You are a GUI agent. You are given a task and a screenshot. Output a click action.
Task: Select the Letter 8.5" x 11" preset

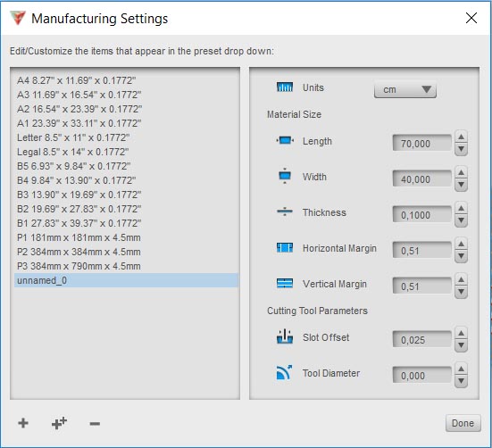click(126, 137)
